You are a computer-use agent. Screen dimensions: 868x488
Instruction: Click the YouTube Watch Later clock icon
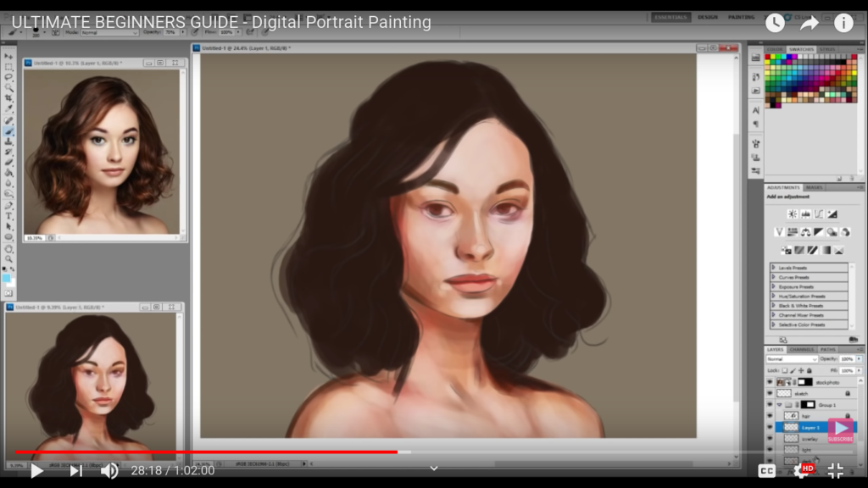775,23
